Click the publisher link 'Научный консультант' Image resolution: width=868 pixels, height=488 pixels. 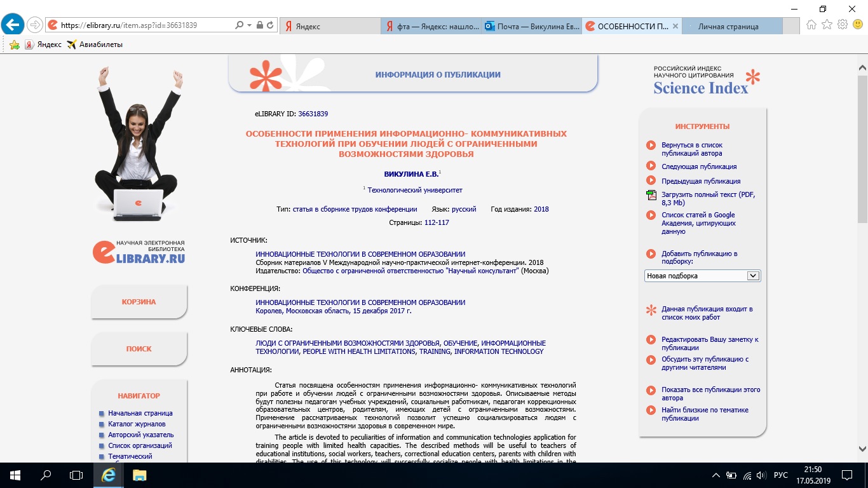click(410, 271)
